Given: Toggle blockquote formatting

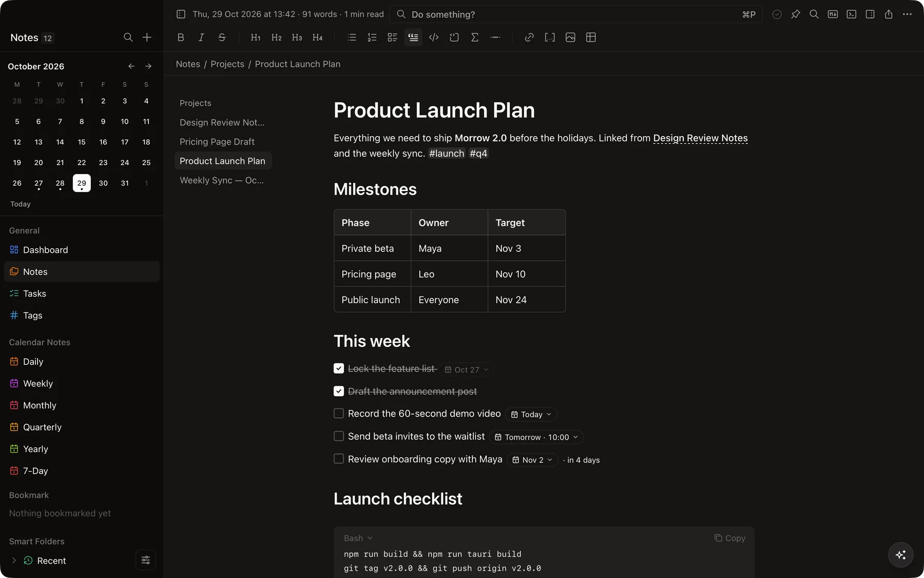Looking at the screenshot, I should coord(413,38).
